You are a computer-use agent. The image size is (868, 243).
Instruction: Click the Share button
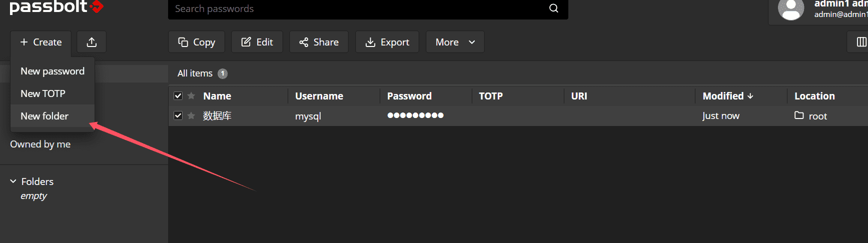pyautogui.click(x=319, y=42)
